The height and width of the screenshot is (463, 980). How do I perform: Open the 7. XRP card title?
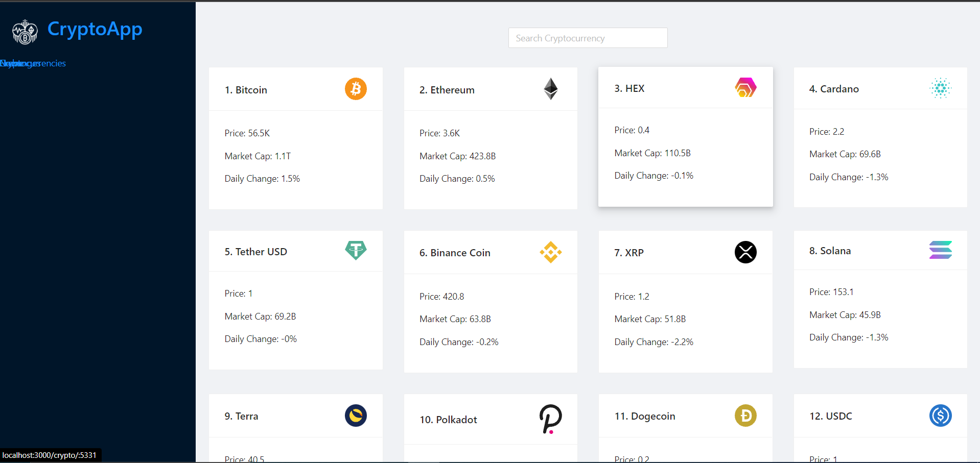629,253
